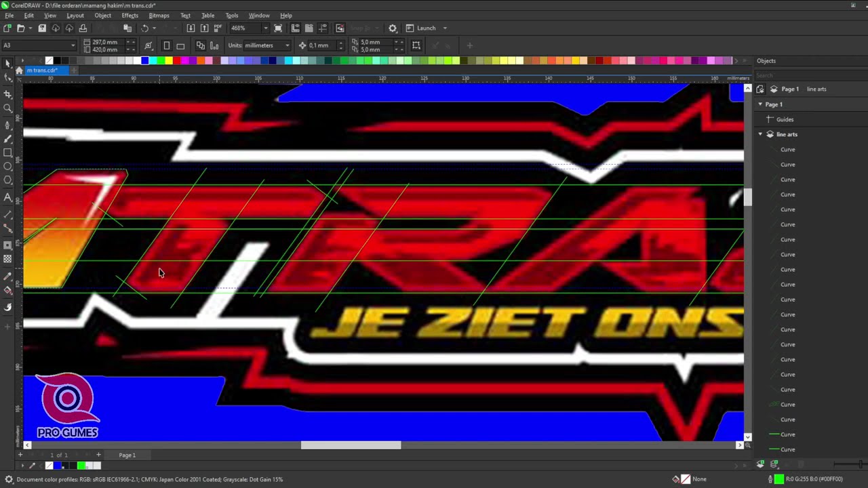This screenshot has height=488, width=868.
Task: Click the New document icon
Action: coord(7,28)
